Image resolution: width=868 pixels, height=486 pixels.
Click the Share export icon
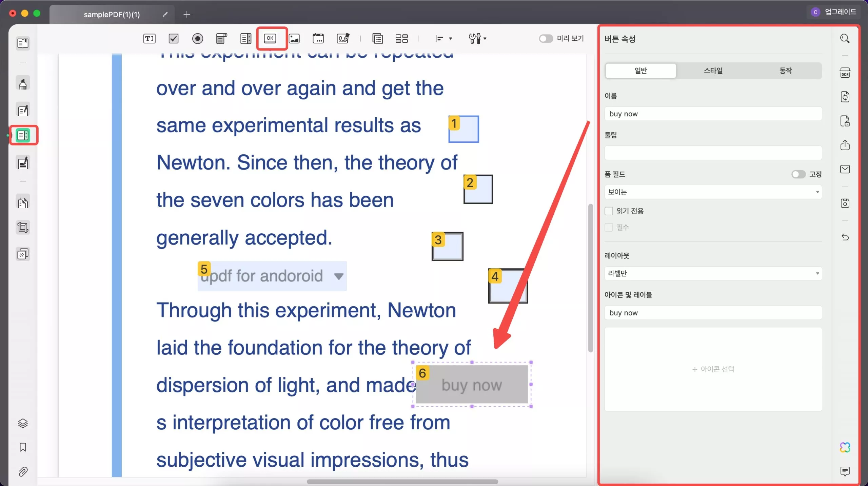click(845, 145)
